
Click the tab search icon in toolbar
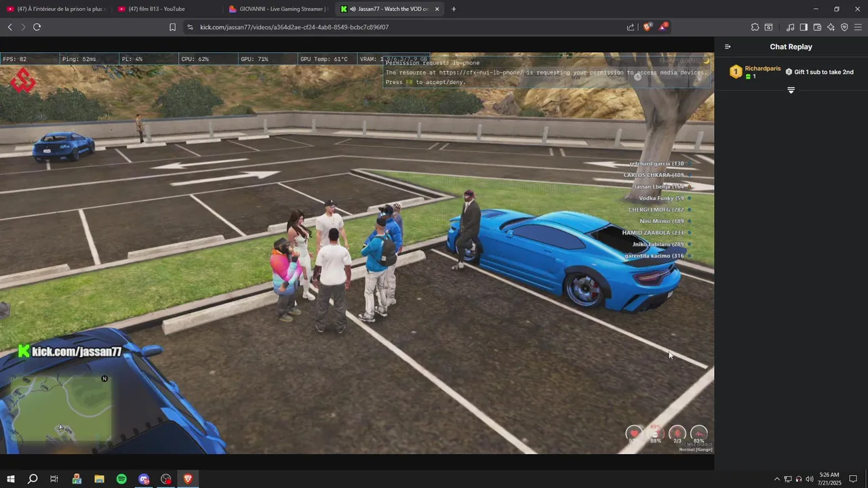(768, 27)
